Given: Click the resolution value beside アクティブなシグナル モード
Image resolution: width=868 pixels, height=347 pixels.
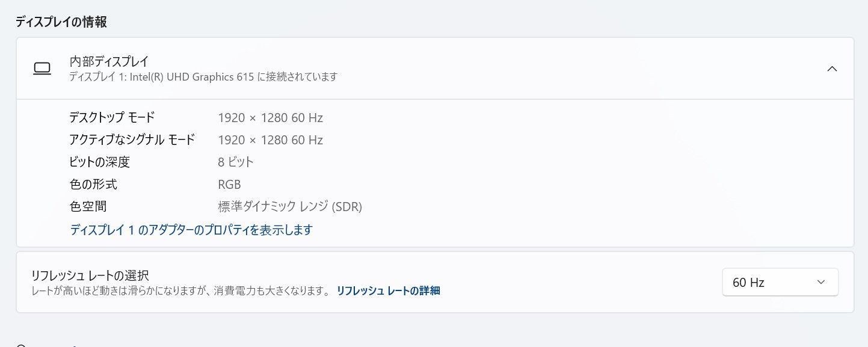Looking at the screenshot, I should 270,140.
